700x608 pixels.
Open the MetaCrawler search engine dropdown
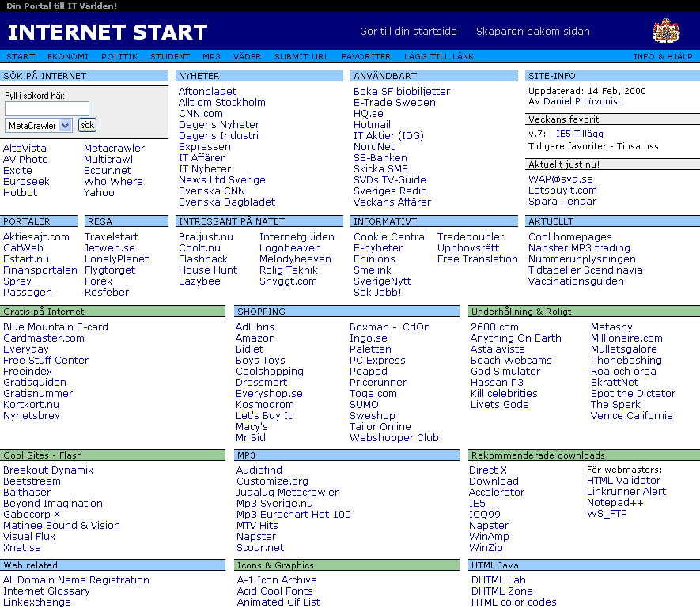(39, 126)
